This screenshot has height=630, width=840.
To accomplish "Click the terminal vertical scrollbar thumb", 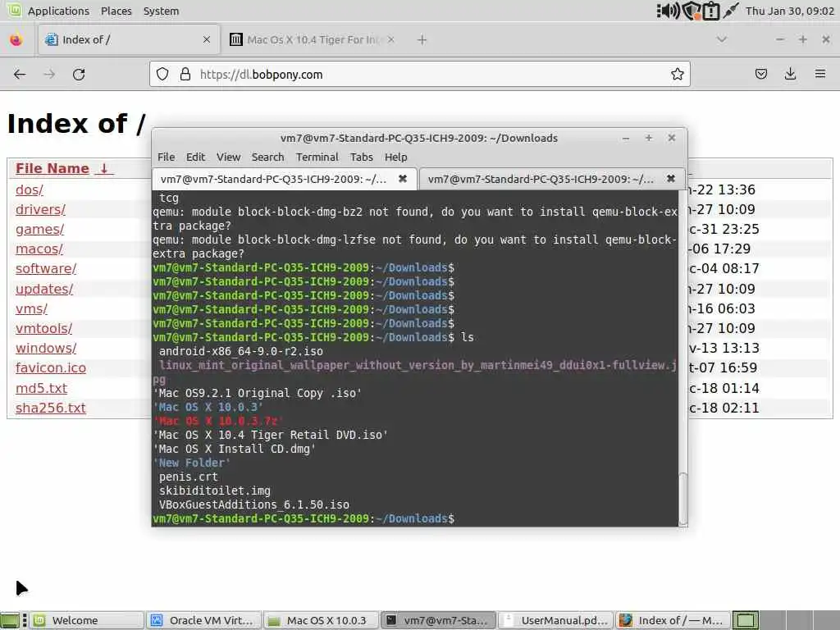I will [x=683, y=498].
